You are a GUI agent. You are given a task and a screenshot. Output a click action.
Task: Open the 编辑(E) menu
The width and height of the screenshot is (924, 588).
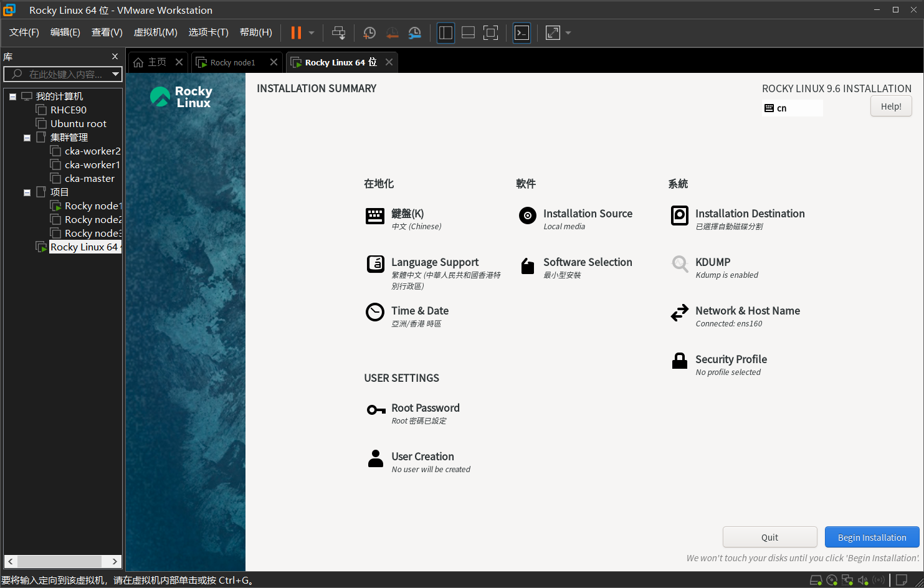(x=65, y=32)
